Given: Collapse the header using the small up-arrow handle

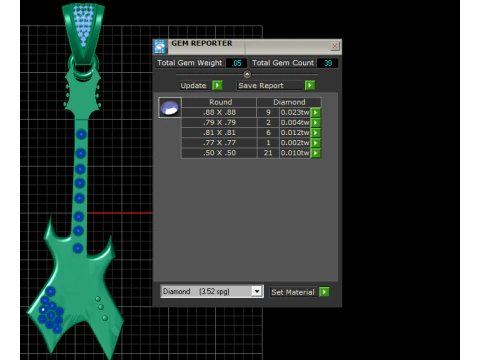Looking at the screenshot, I should pyautogui.click(x=247, y=74).
